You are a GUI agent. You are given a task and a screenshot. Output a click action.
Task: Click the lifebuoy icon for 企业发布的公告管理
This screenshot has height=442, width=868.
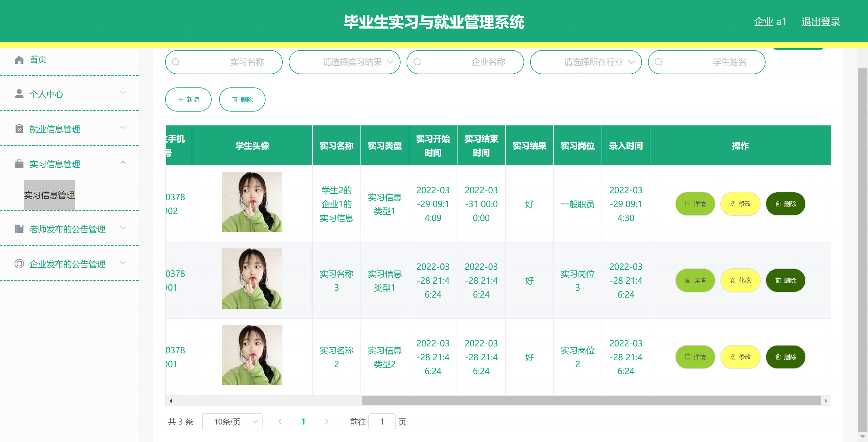pos(19,264)
